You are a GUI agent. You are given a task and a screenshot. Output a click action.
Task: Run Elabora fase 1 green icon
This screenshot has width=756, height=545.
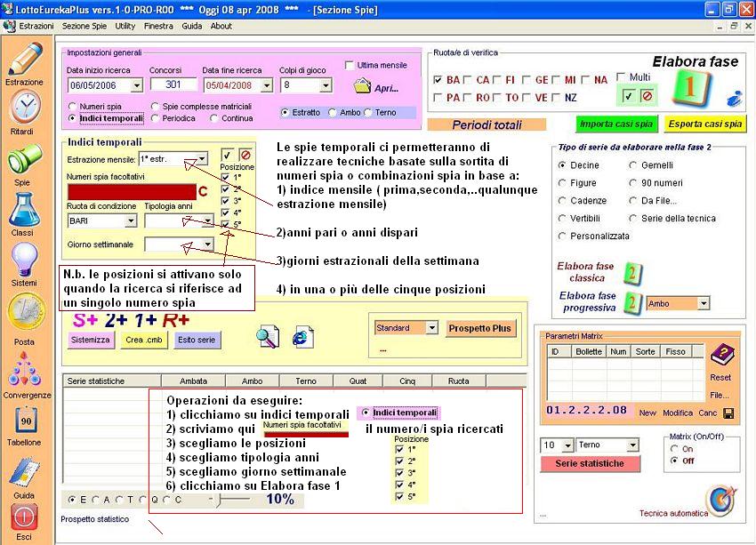coord(690,87)
